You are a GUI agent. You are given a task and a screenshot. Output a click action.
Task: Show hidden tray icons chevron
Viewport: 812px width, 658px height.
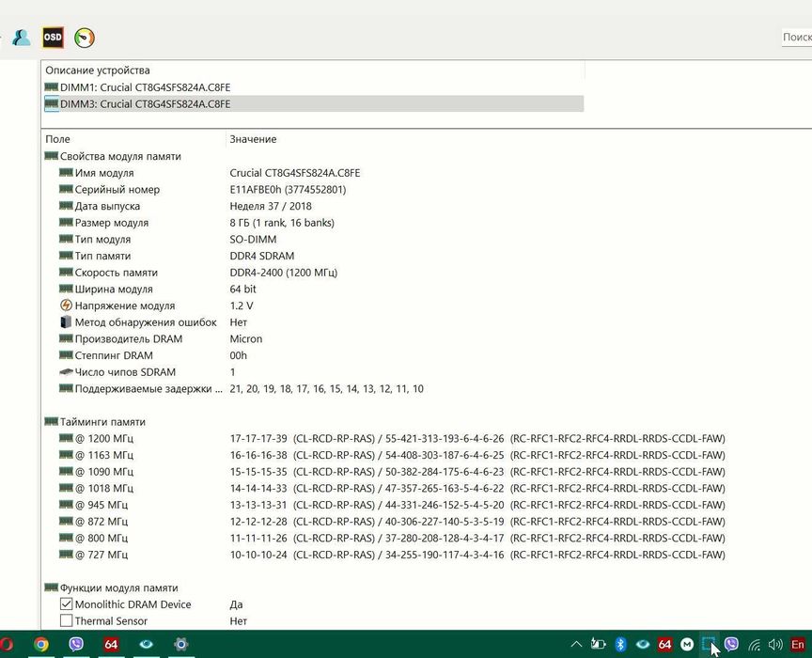[576, 644]
